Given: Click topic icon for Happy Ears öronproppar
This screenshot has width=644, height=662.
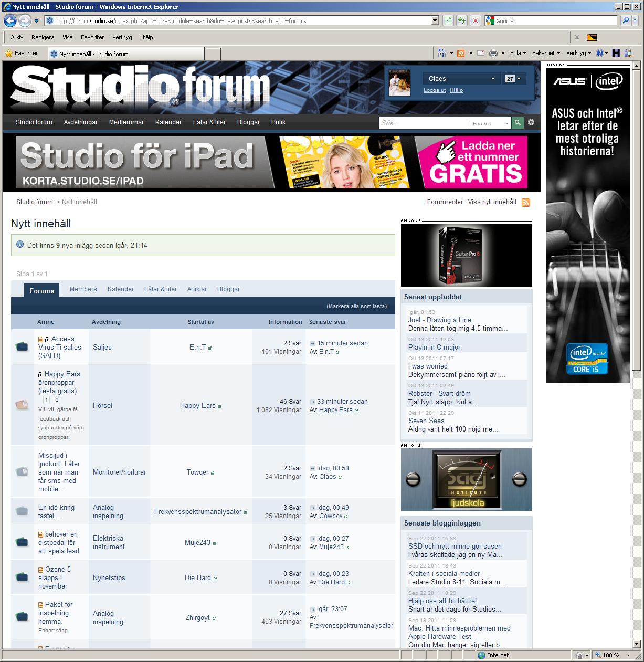Looking at the screenshot, I should point(22,405).
